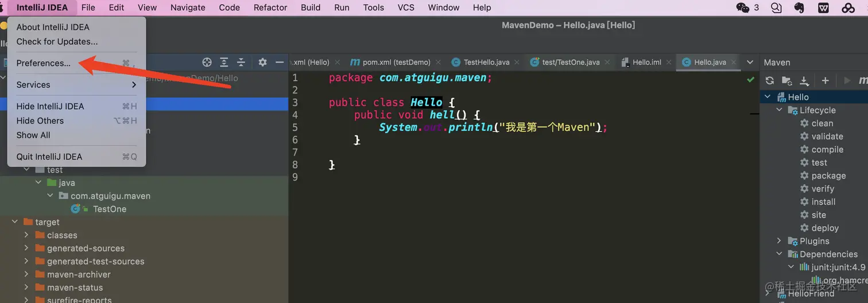Close the Hello.java editor tab

pyautogui.click(x=734, y=63)
